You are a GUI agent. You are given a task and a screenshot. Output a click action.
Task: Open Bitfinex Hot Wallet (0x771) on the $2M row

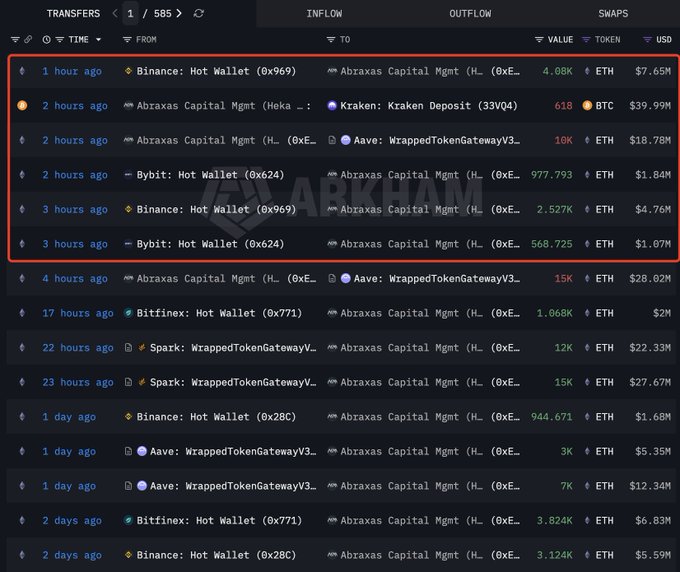[x=219, y=313]
